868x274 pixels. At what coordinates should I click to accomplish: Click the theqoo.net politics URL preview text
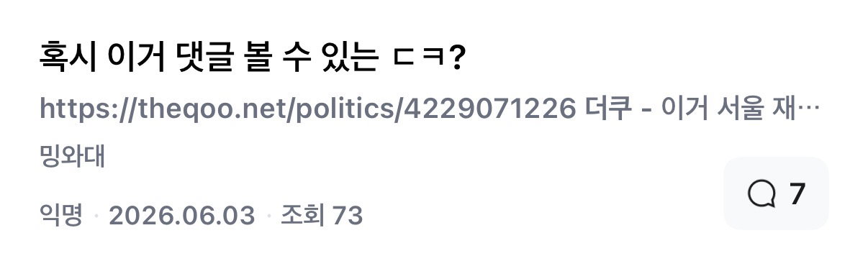pyautogui.click(x=307, y=109)
